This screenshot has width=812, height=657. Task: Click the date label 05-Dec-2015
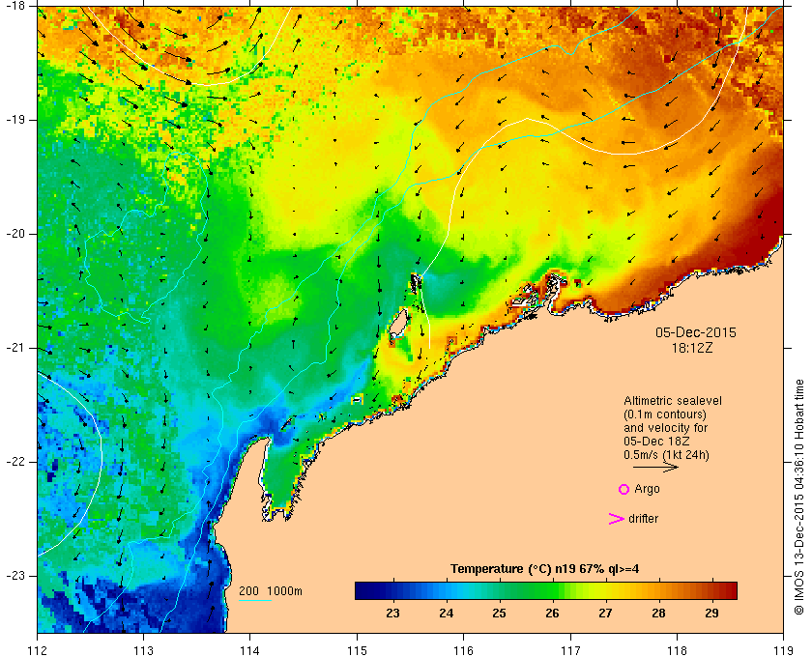pyautogui.click(x=695, y=332)
